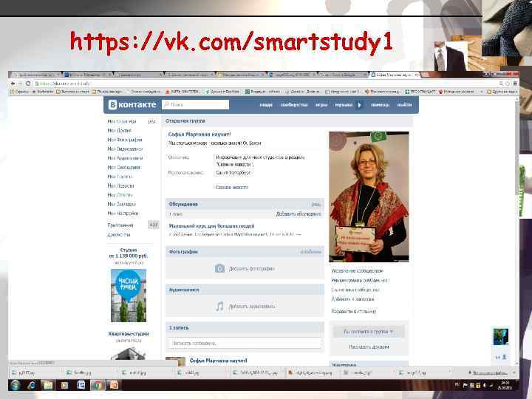Click 'игры' in VK top menu
This screenshot has width=532, height=399.
pyautogui.click(x=321, y=105)
